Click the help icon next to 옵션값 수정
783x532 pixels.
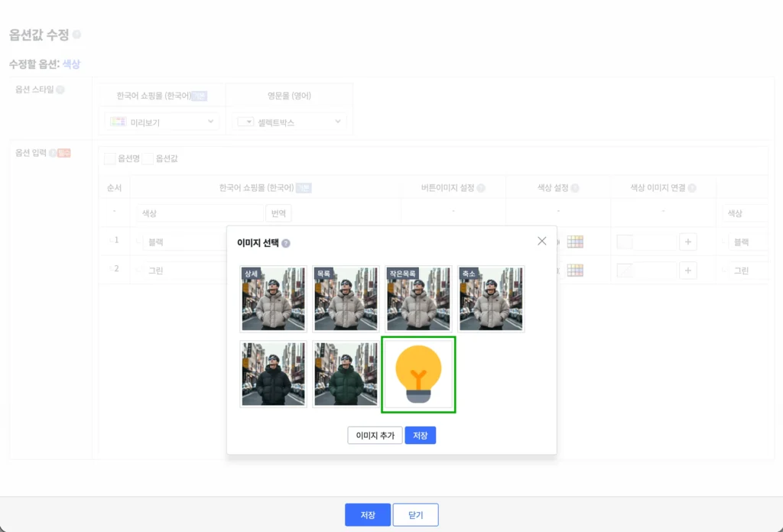point(77,35)
